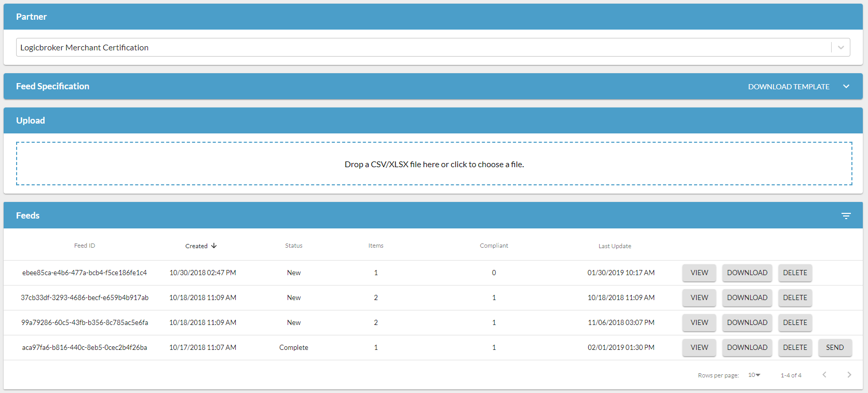868x393 pixels.
Task: Open the Partner dropdown arrow
Action: point(840,48)
